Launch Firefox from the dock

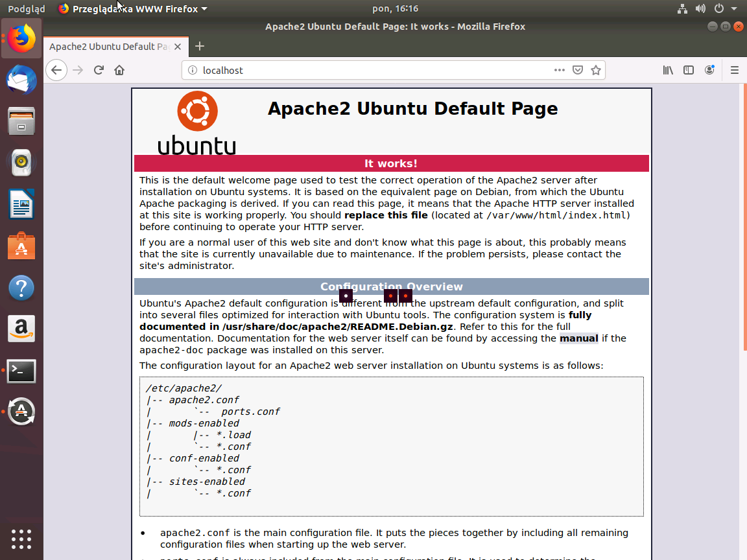coord(21,38)
